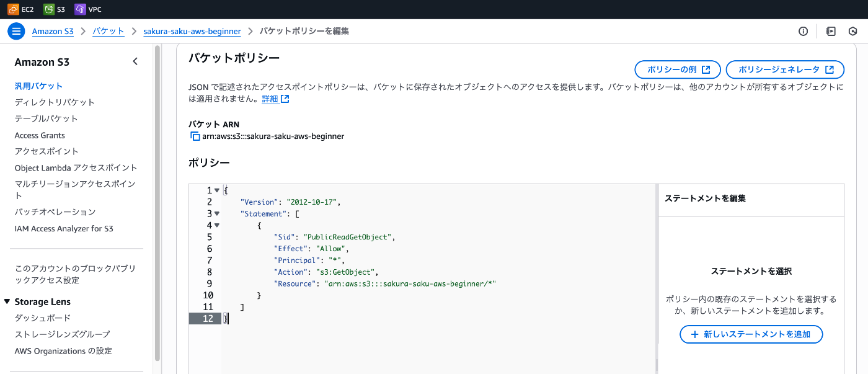Viewport: 868px width, 374px height.
Task: Open ディレクトリバケット
Action: tap(55, 102)
